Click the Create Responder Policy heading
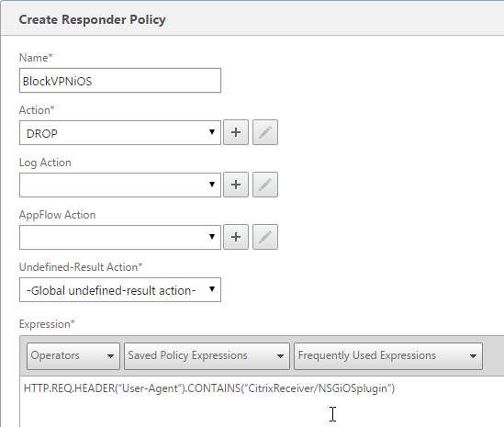 92,19
